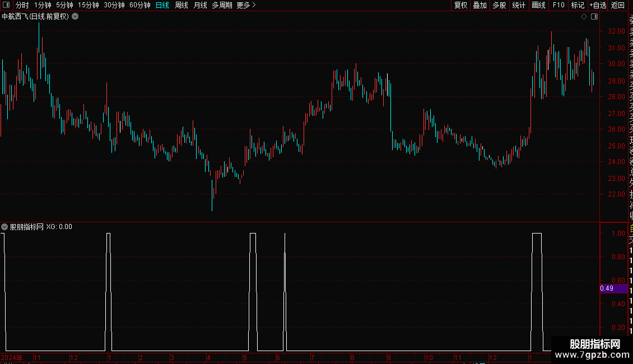The height and width of the screenshot is (364, 633).
Task: Click the 2024年 date axis label
Action: click(12, 357)
